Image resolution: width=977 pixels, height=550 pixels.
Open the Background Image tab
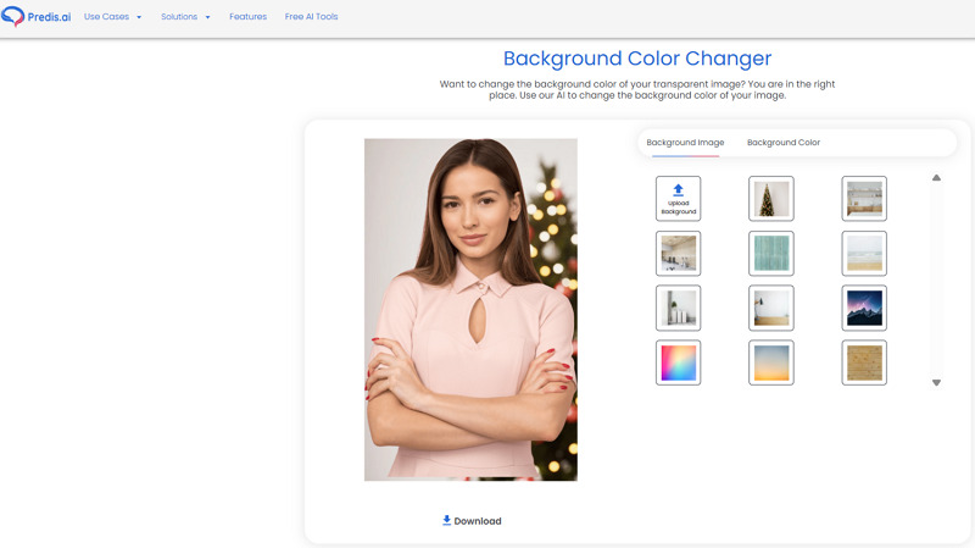(685, 143)
